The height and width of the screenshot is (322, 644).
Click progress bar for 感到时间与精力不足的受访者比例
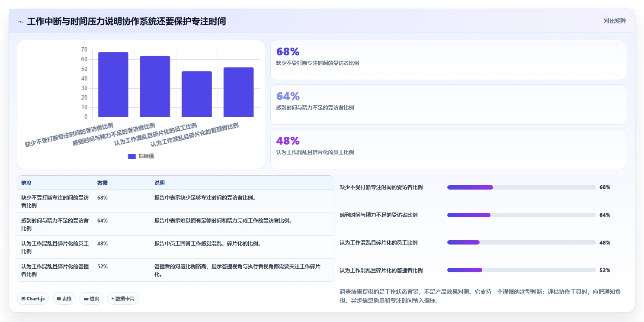[x=522, y=215]
